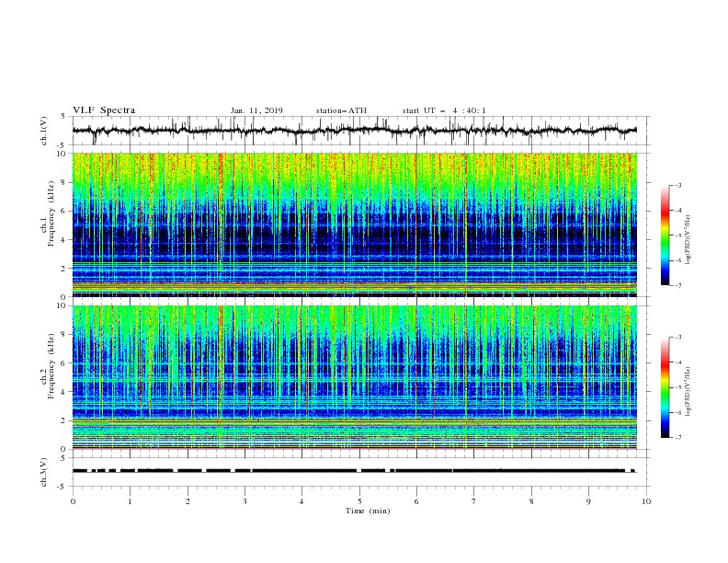The height and width of the screenshot is (563, 728).
Task: Click the "-5" label on ch.2 colorbar
Action: point(678,387)
